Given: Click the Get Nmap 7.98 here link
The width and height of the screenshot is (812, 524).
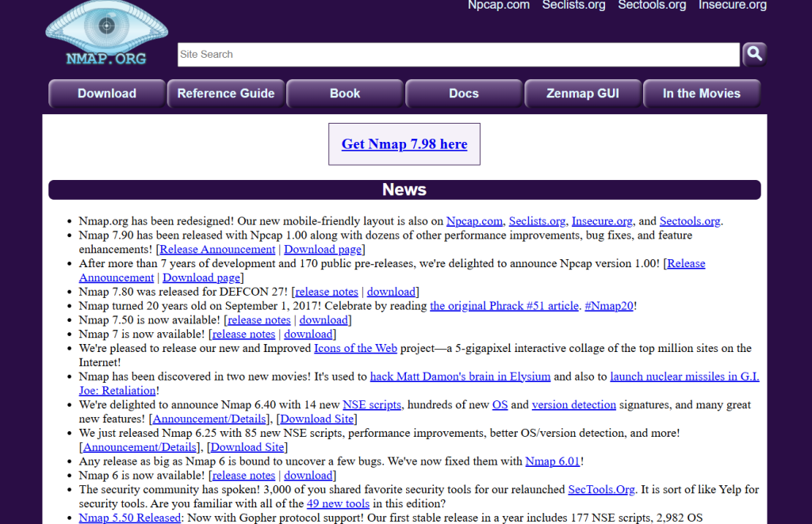Looking at the screenshot, I should 404,144.
